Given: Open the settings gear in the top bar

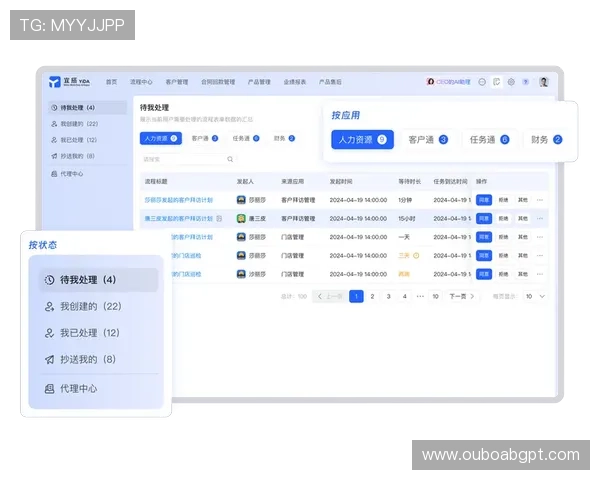Looking at the screenshot, I should pos(511,82).
